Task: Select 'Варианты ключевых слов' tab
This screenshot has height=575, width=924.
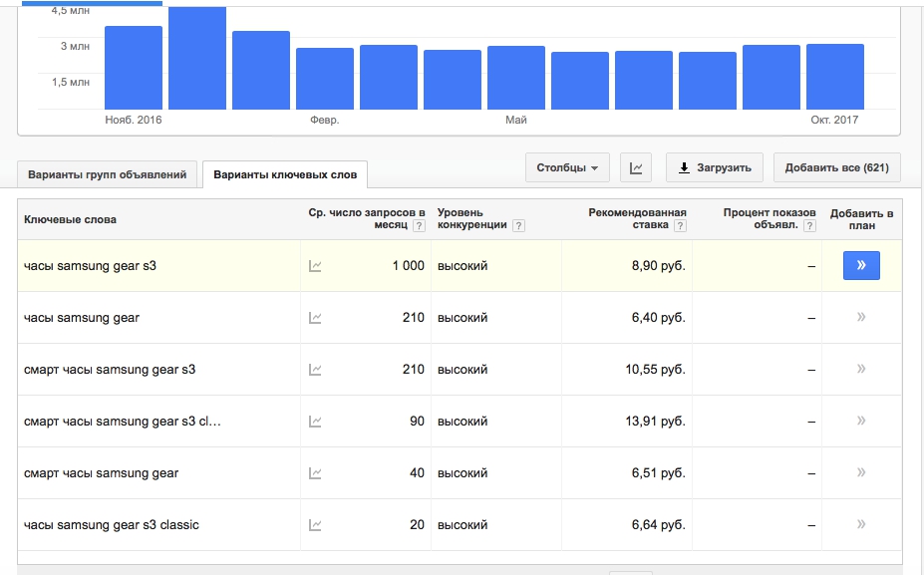Action: (x=285, y=174)
